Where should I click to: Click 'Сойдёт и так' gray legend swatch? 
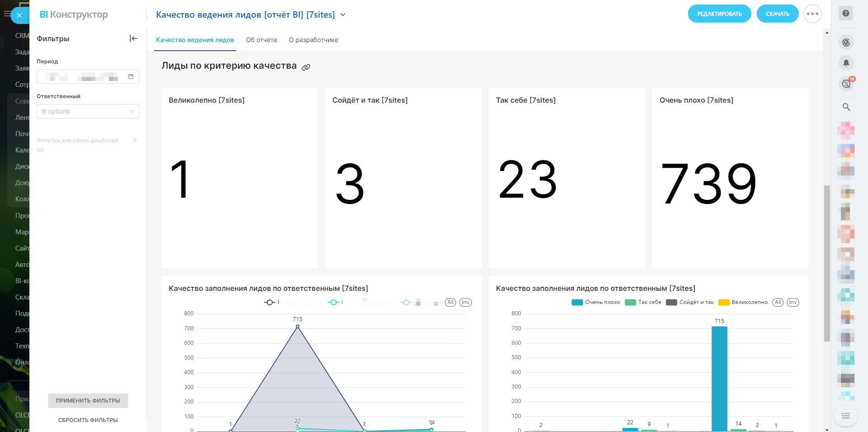(x=671, y=302)
